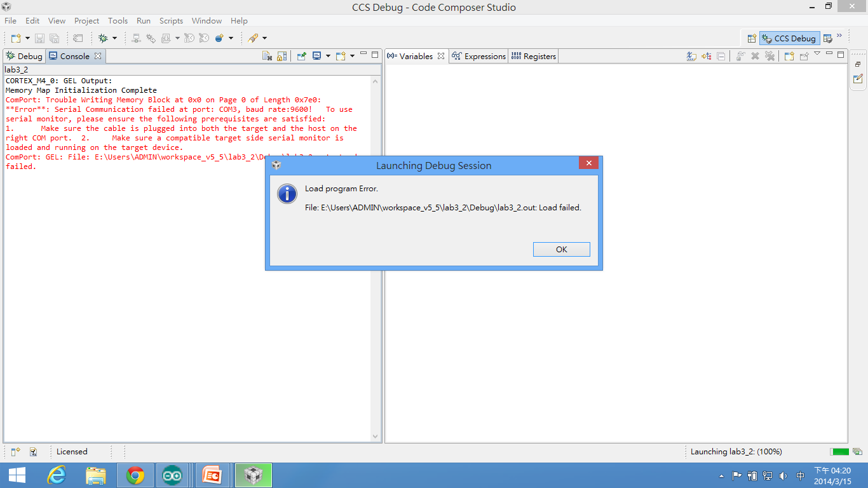Image resolution: width=868 pixels, height=488 pixels.
Task: Click the Load Program toolbar icon
Action: coord(166,38)
